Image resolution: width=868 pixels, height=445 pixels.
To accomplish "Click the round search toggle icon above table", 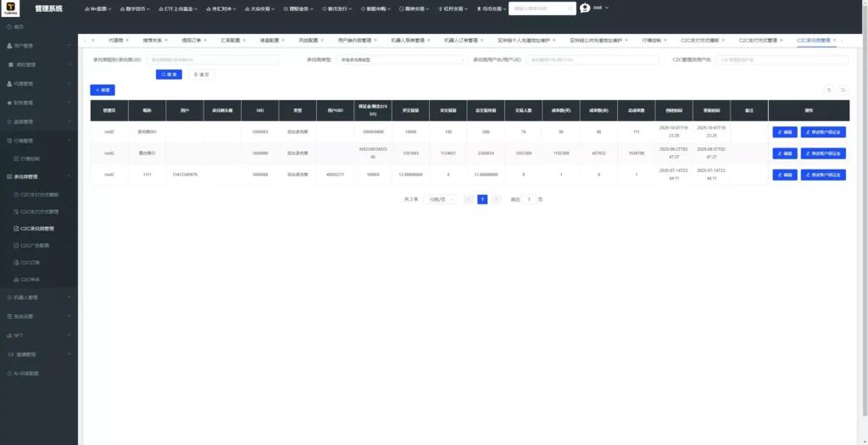I will (843, 90).
